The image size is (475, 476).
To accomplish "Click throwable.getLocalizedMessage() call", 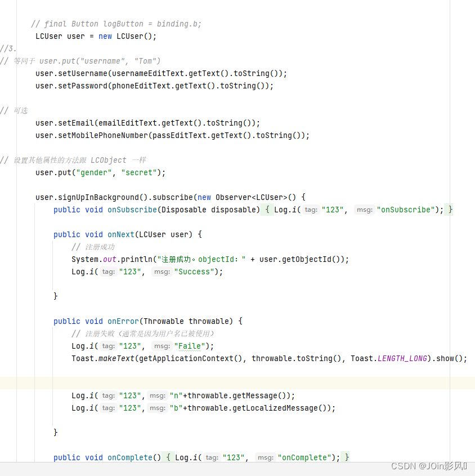I will point(257,408).
